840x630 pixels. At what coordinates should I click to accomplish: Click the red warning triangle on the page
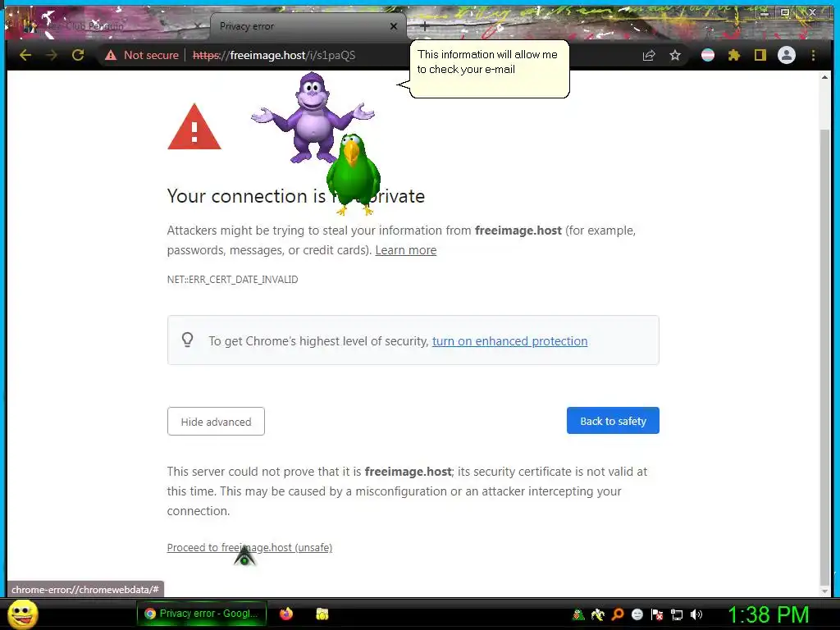coord(194,127)
